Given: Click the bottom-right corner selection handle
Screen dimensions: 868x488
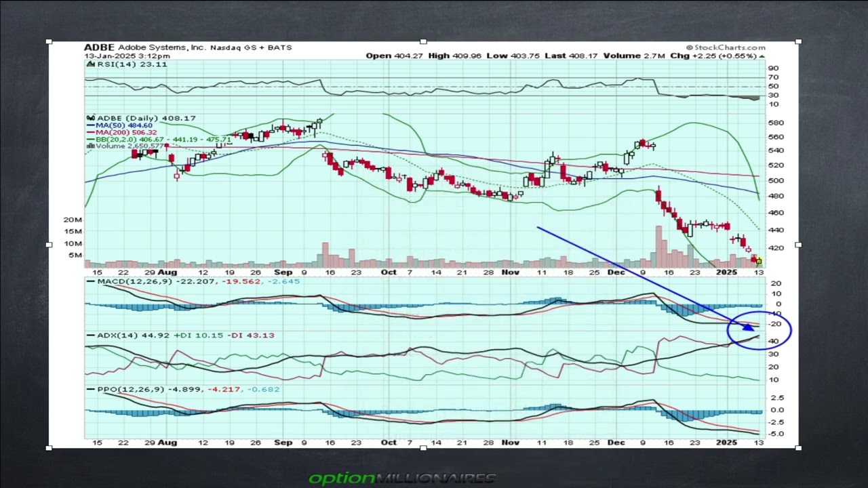Looking at the screenshot, I should 799,447.
